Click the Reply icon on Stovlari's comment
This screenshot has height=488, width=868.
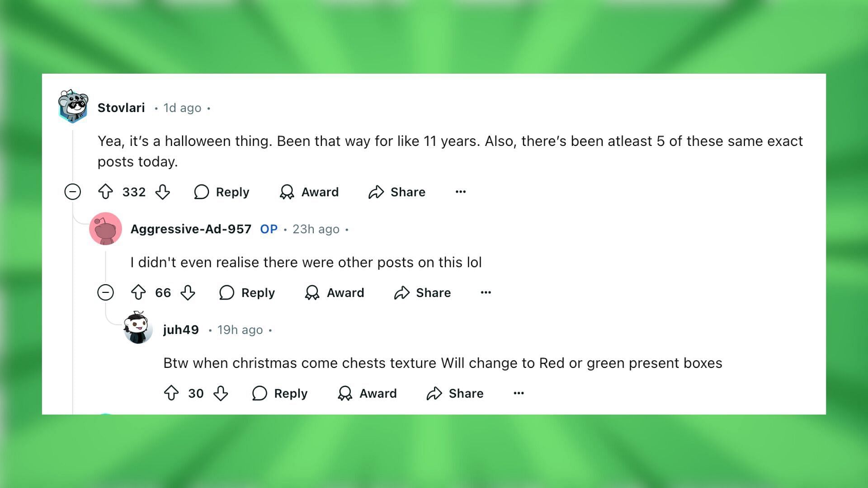(x=203, y=192)
